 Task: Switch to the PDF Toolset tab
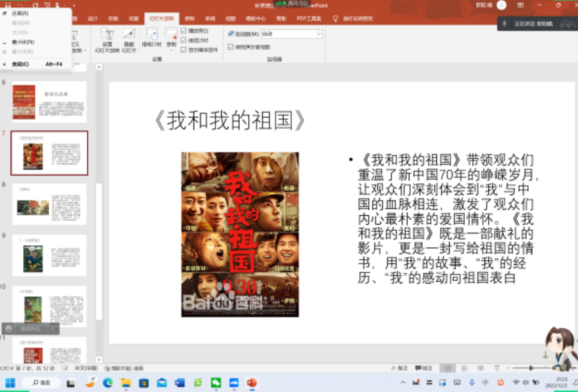coord(309,18)
